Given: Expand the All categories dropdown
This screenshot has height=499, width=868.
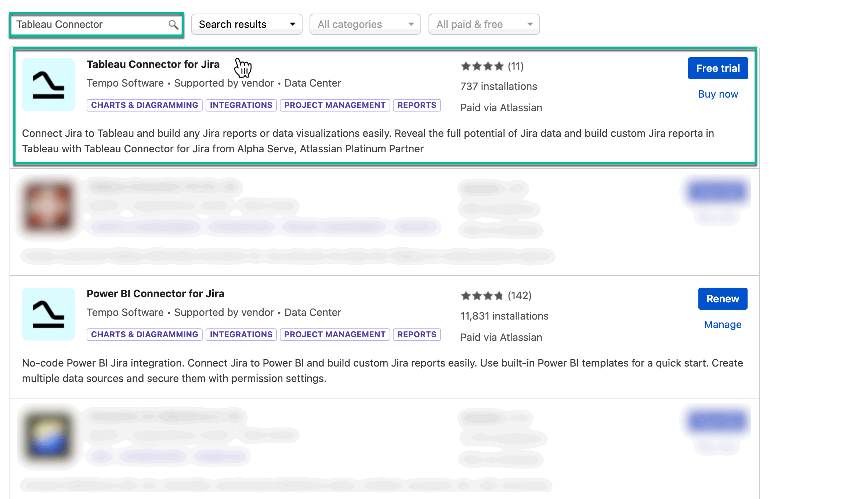Looking at the screenshot, I should coord(365,24).
